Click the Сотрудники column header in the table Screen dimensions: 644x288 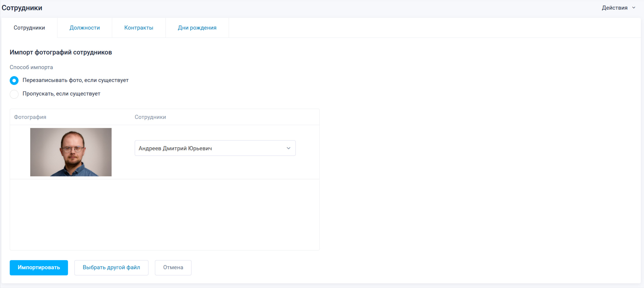coord(150,117)
